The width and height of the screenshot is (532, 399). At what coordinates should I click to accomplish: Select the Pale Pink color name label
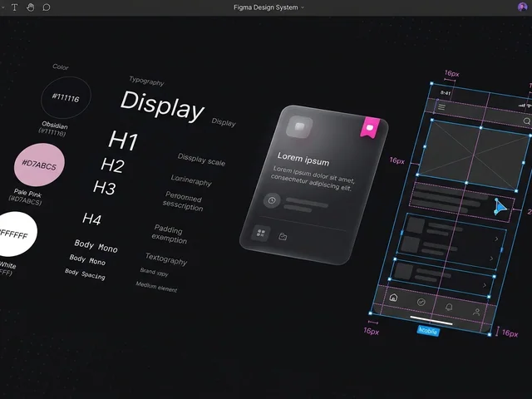tap(27, 194)
